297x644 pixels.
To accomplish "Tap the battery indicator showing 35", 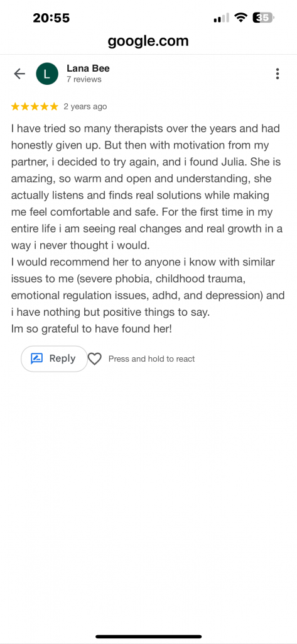I will coord(263,18).
